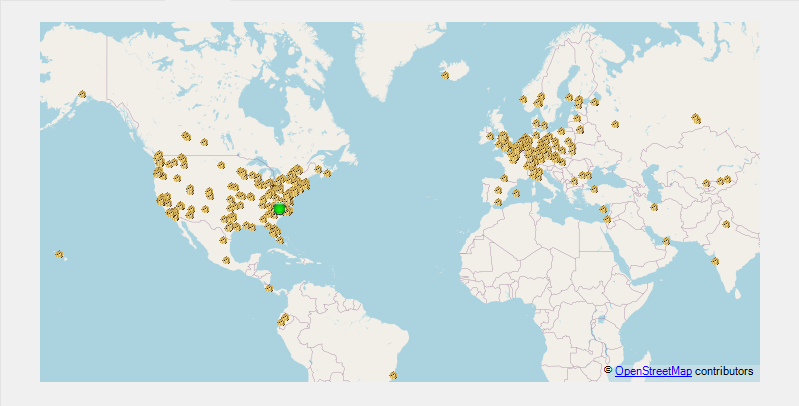Image resolution: width=799 pixels, height=406 pixels.
Task: Click the marker at South America's bottom edge
Action: [393, 375]
